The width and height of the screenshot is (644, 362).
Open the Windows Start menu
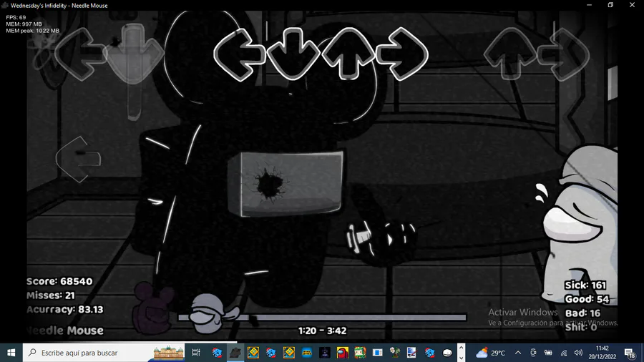11,353
